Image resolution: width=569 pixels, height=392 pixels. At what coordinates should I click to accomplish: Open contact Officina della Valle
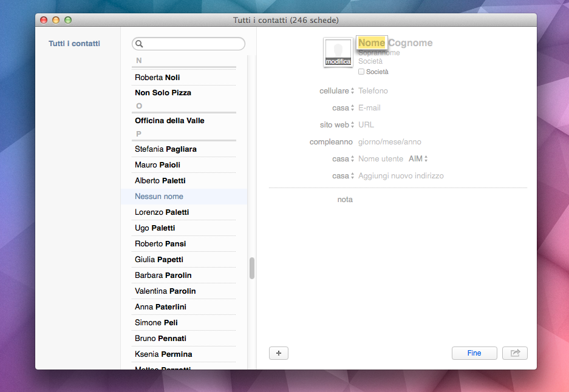[x=169, y=121]
